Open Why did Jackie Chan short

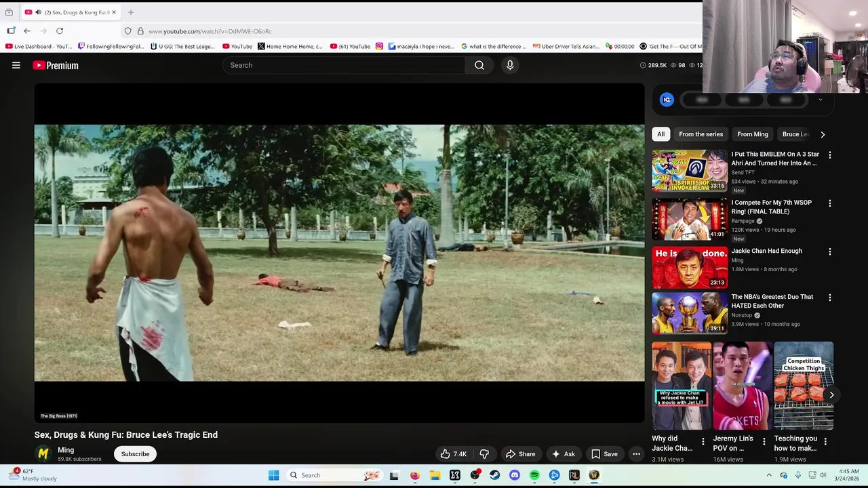click(x=682, y=386)
